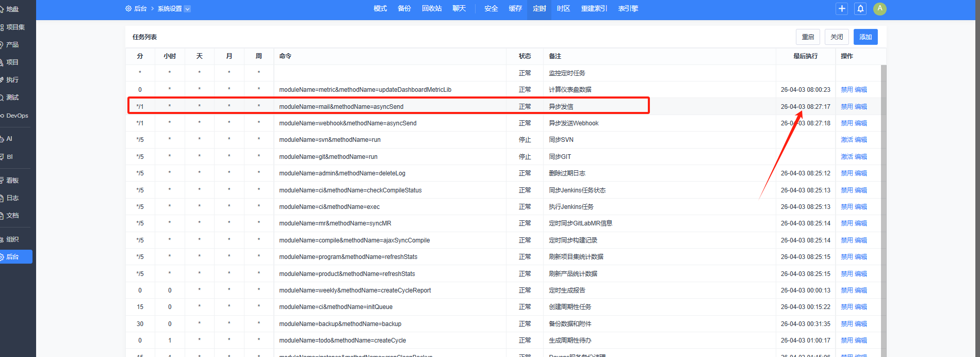Screen dimensions: 980x357
Task: Edit the program refreshStats task
Action: [861, 257]
